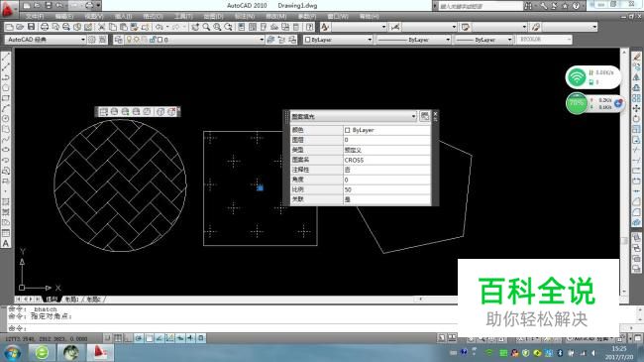The width and height of the screenshot is (644, 362).
Task: Click the Layer Properties Manager icon
Action: 118,40
